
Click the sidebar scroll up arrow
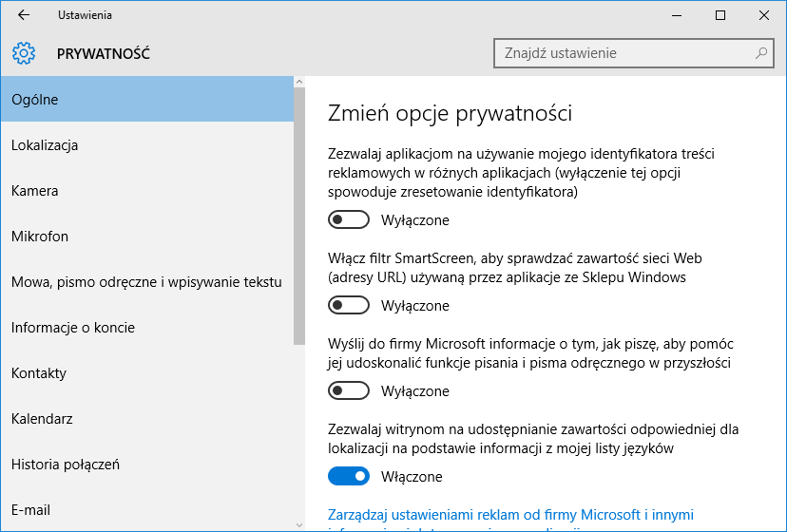pos(299,82)
